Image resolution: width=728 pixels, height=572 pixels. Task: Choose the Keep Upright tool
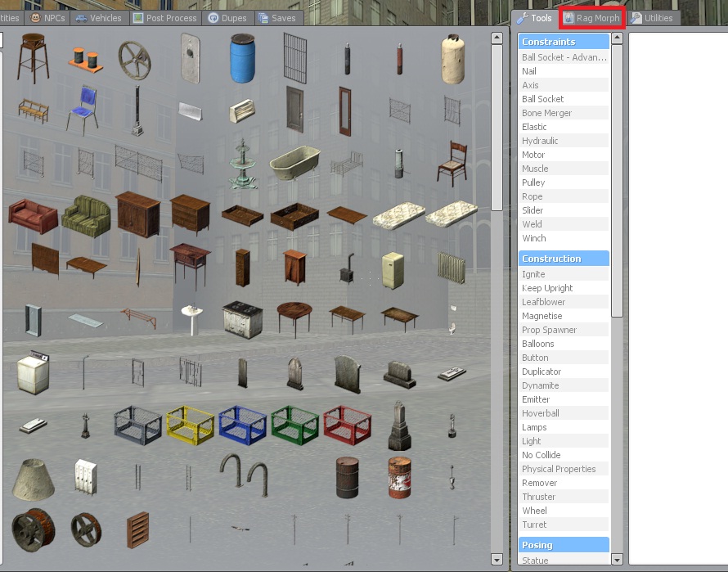[x=564, y=288]
